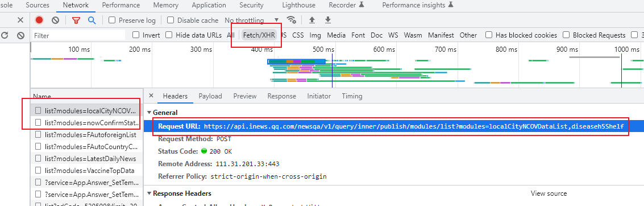Check Hide data URLs option
Screen dimensions: 644x206
pos(169,35)
